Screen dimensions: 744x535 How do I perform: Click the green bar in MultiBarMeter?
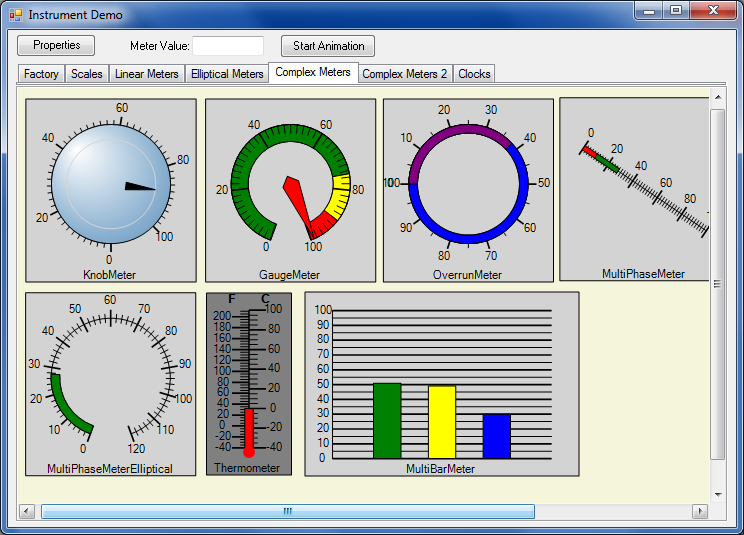pyautogui.click(x=387, y=420)
